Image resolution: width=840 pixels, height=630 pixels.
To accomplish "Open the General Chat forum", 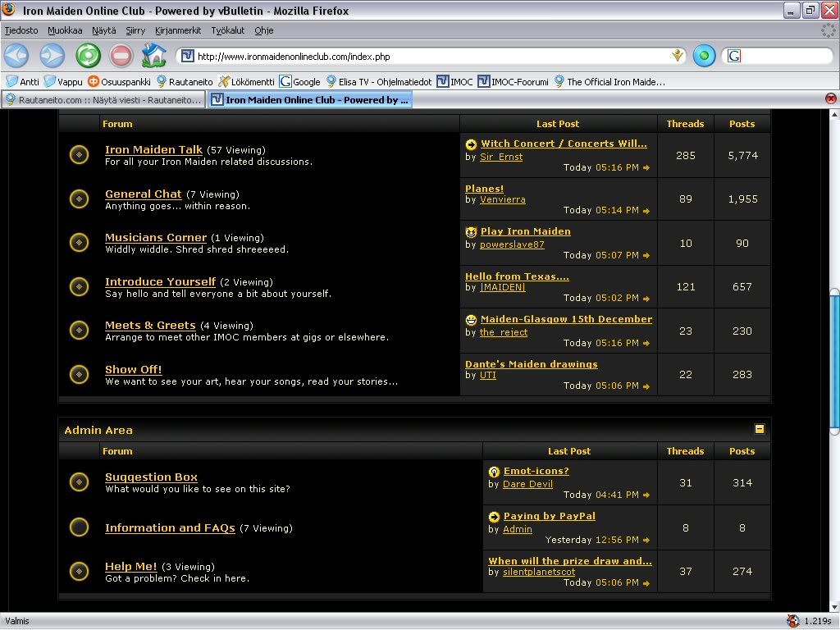I will point(143,194).
